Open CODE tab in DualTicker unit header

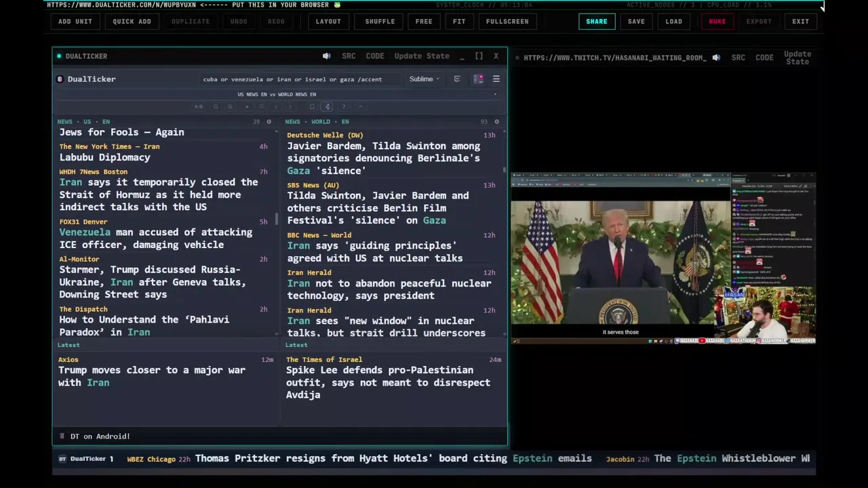(375, 56)
